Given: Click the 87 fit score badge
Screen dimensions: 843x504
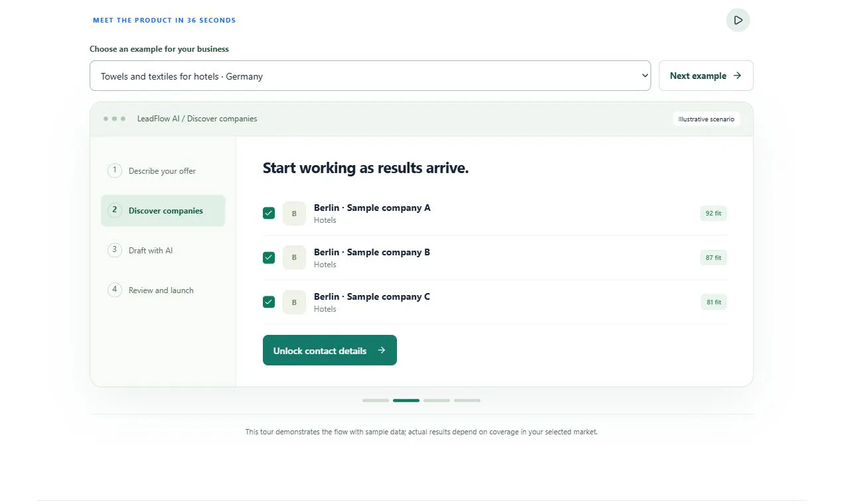Looking at the screenshot, I should [x=714, y=258].
